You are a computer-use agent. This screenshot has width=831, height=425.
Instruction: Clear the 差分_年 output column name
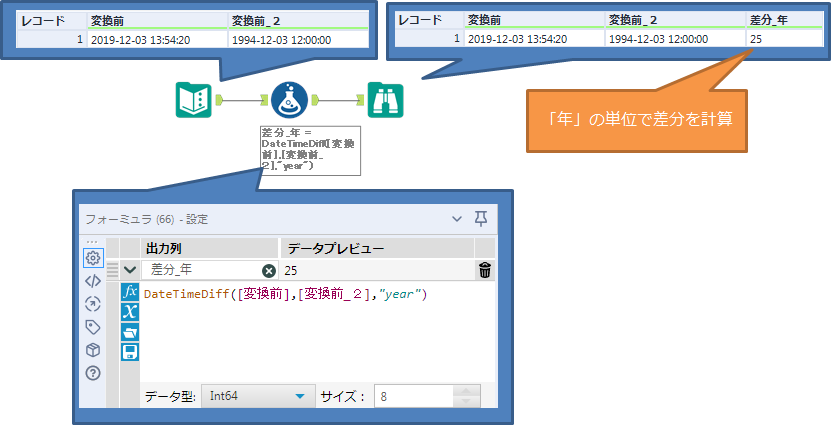(x=269, y=271)
